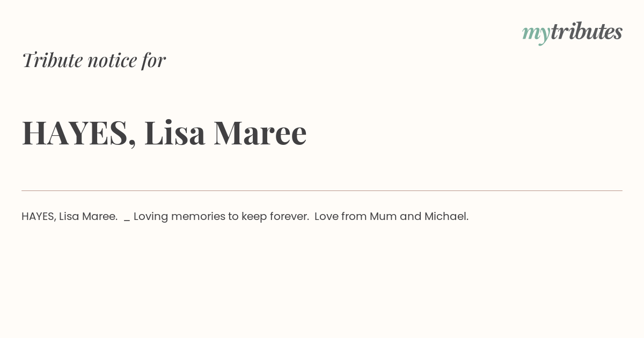Click the word 'for' in the italic heading
This screenshot has width=644, height=338.
154,60
